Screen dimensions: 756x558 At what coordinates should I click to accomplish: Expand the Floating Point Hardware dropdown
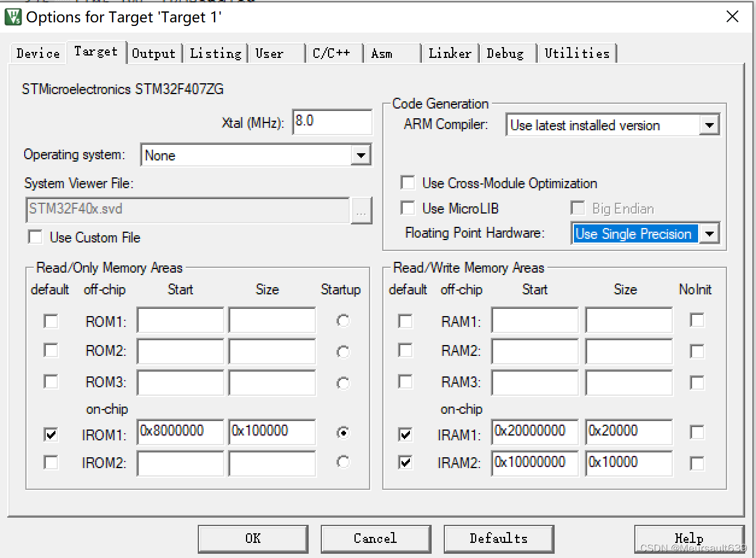710,233
